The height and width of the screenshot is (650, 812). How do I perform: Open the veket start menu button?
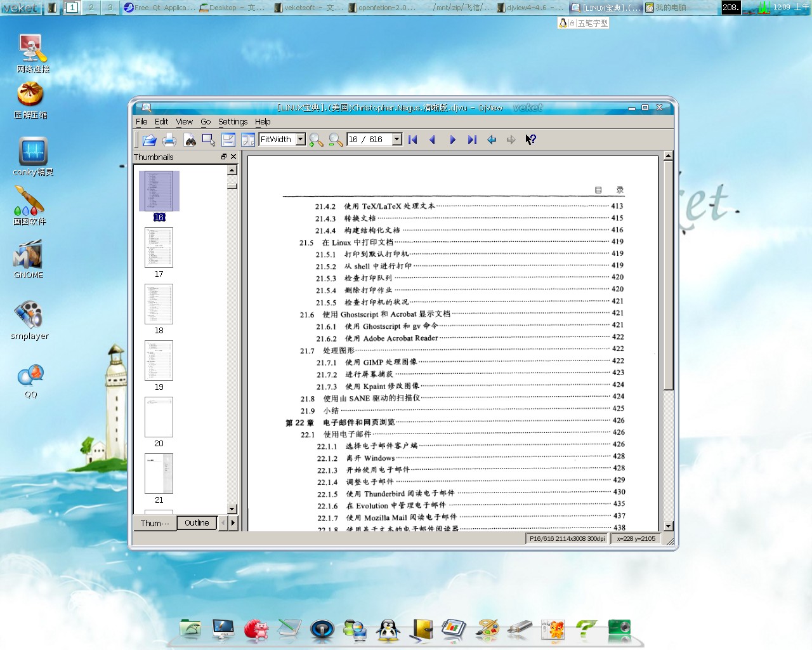[x=21, y=8]
